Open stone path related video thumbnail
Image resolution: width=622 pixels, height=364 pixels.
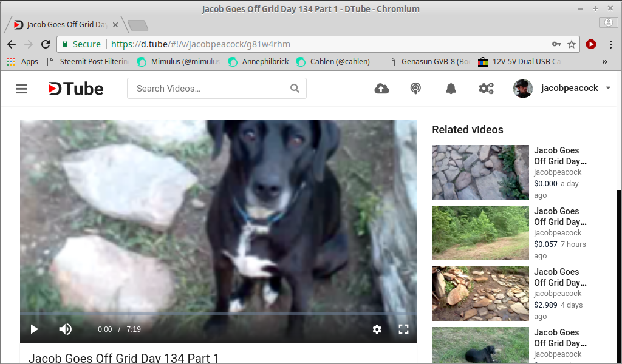(x=480, y=172)
